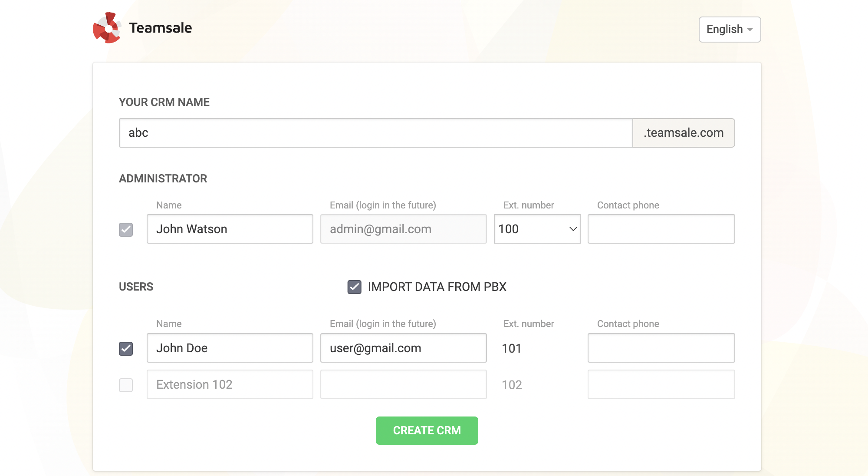Screen dimensions: 868x476
Task: Click the admin@gmail.com email field
Action: tap(403, 229)
